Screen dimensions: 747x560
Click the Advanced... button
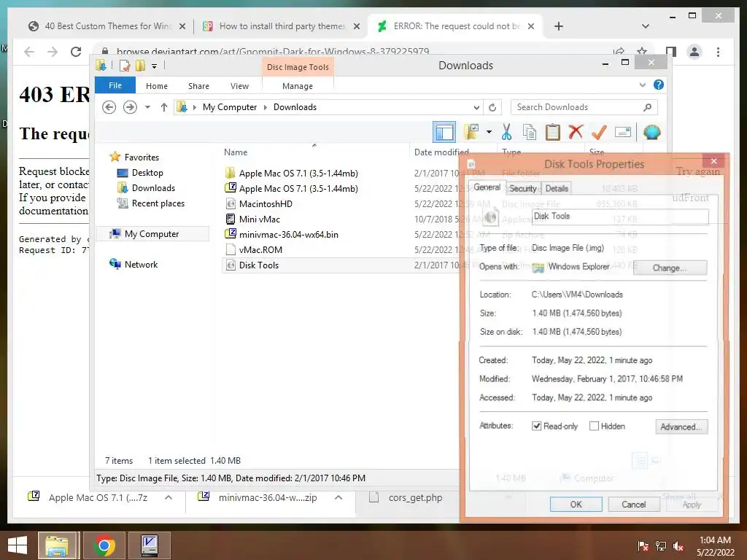pos(681,427)
